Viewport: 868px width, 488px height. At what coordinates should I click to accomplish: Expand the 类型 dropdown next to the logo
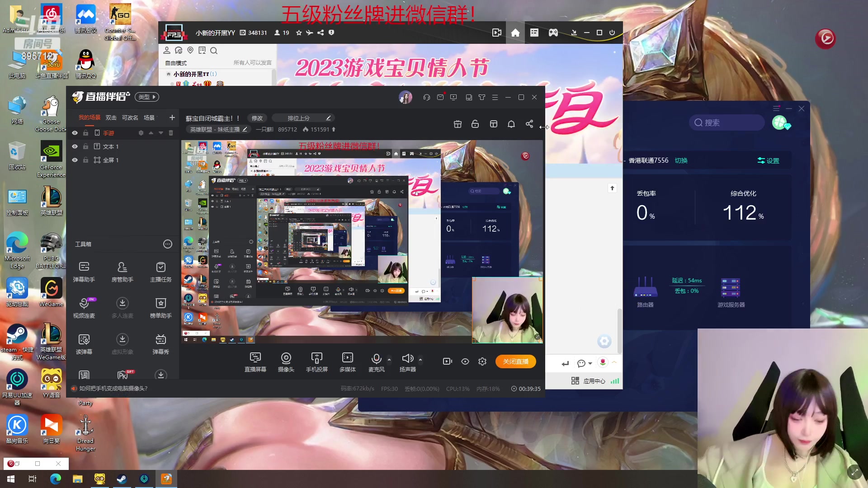pyautogui.click(x=146, y=97)
